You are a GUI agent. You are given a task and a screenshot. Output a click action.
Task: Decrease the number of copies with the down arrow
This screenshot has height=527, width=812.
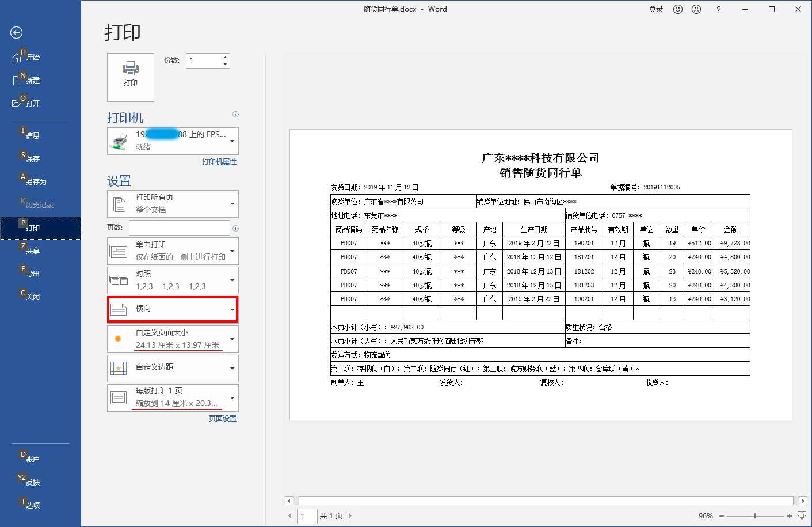coord(226,65)
